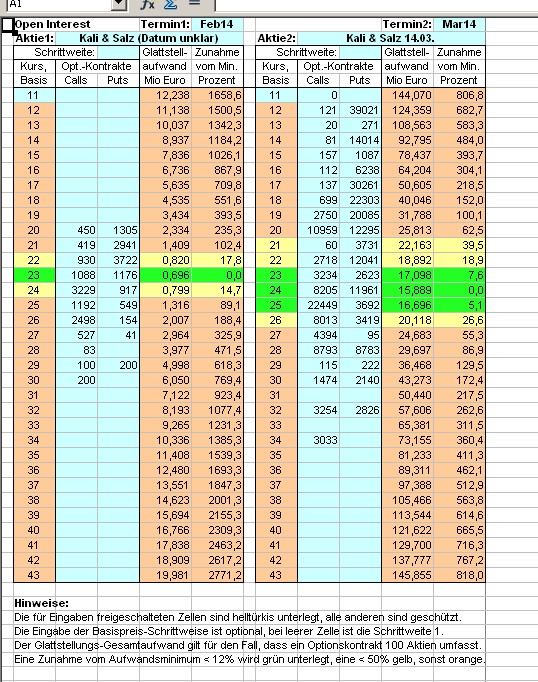Viewport: 538px width, 682px height.
Task: Select empty Schrittweite input cell under Aktie2
Action: 360,53
